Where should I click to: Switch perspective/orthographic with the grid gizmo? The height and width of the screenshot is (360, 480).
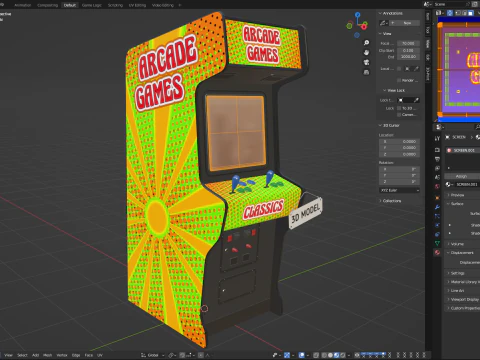[366, 72]
